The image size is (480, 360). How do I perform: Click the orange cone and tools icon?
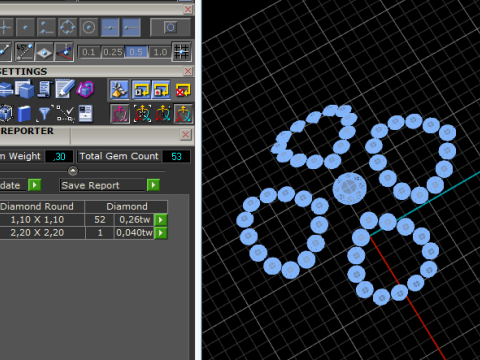[x=119, y=90]
